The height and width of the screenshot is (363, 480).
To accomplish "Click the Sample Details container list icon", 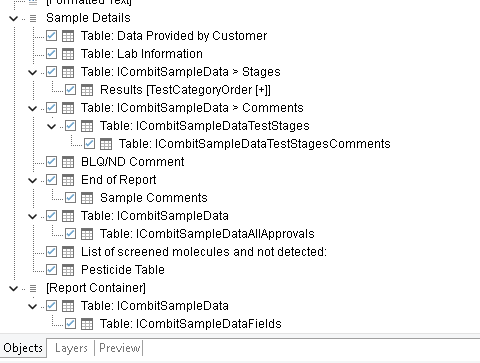I will tap(33, 18).
